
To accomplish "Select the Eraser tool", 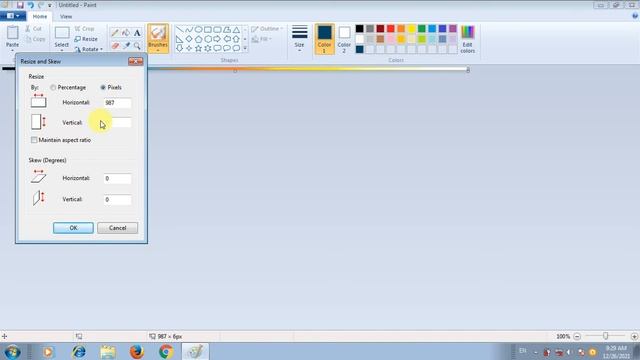I will click(115, 46).
